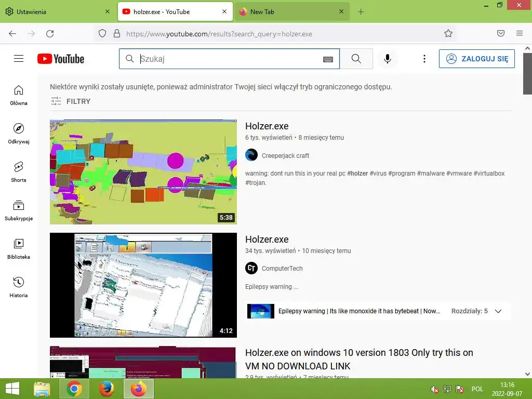Open a new tab with plus button

tap(361, 12)
